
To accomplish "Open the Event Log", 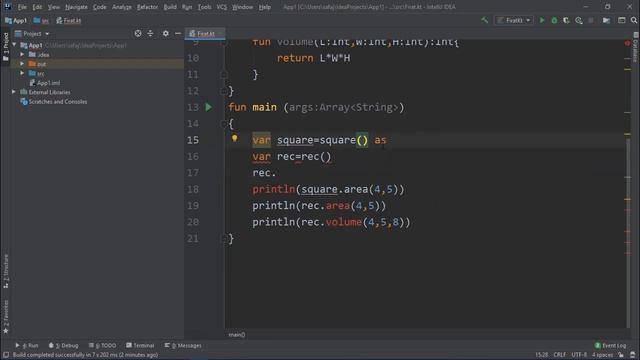I will coord(610,345).
